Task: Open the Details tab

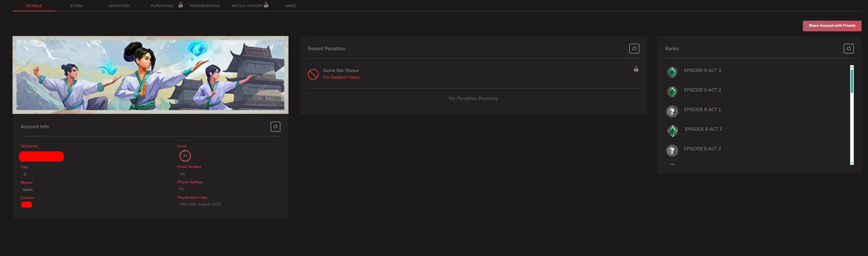Action: tap(34, 6)
